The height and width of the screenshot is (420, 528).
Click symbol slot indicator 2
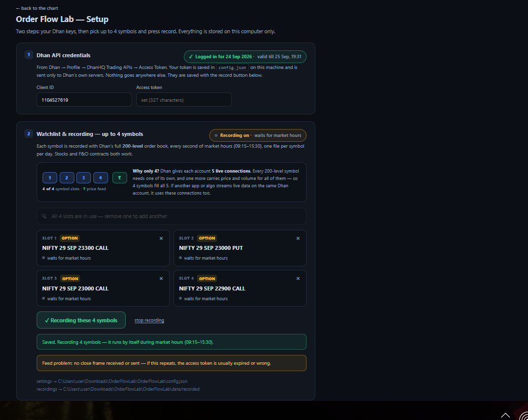pos(66,177)
